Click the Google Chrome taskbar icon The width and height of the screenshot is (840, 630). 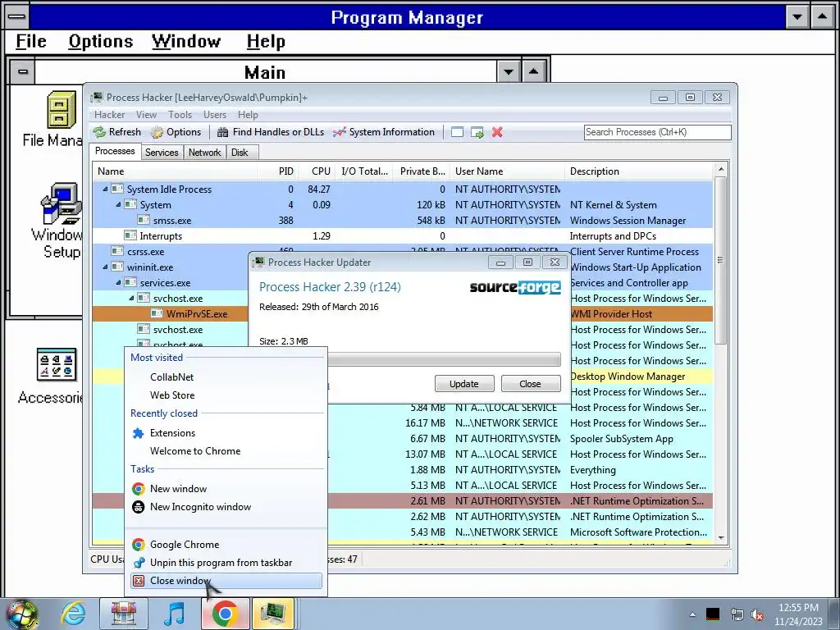(x=225, y=614)
